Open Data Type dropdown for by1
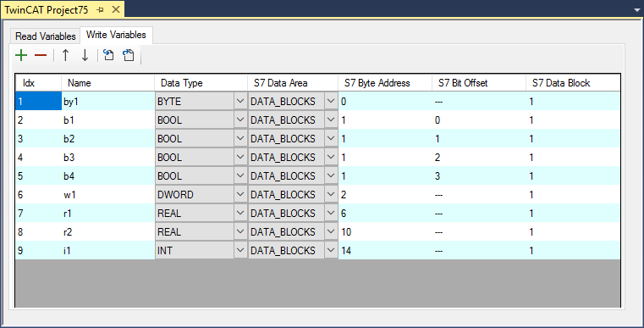Image resolution: width=644 pixels, height=328 pixels. [240, 101]
